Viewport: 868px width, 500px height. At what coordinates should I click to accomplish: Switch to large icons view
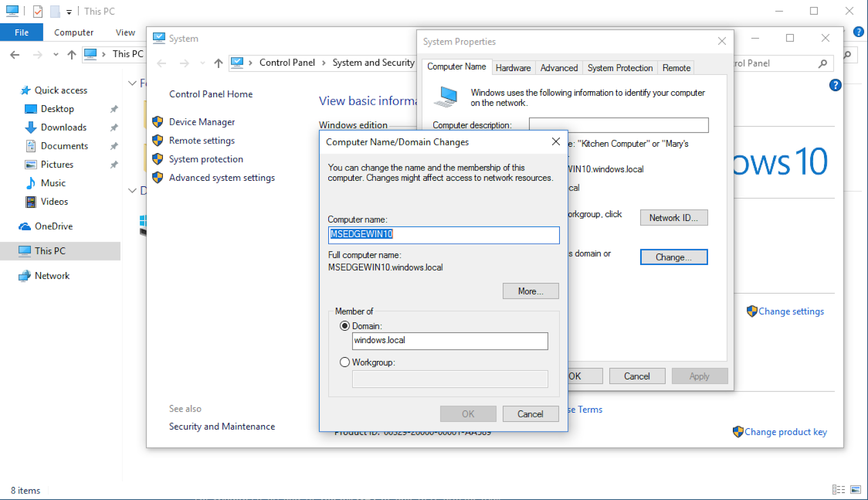coord(856,490)
